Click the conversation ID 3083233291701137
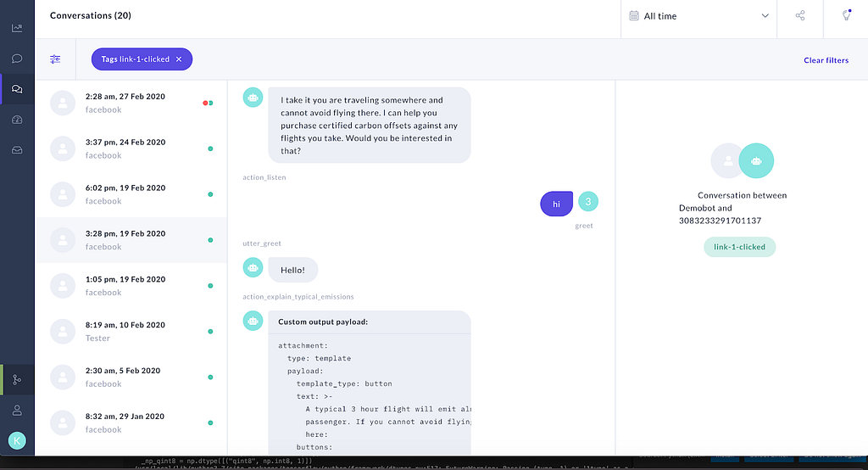Screen dimensions: 868x470 [x=720, y=221]
